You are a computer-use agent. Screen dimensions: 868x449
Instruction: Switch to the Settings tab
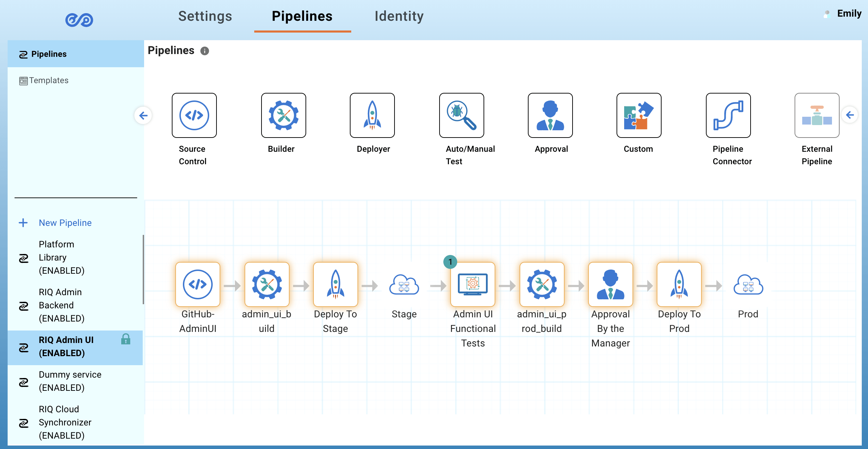(205, 16)
